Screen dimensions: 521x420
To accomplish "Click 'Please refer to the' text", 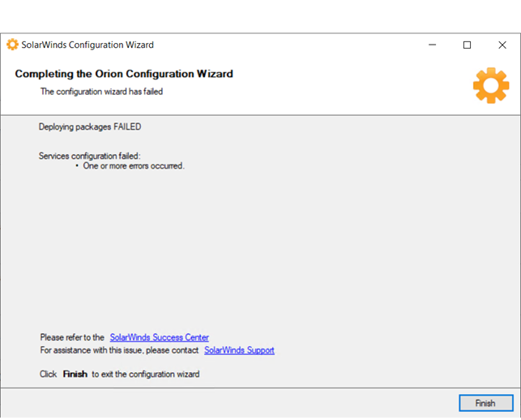I will 72,337.
